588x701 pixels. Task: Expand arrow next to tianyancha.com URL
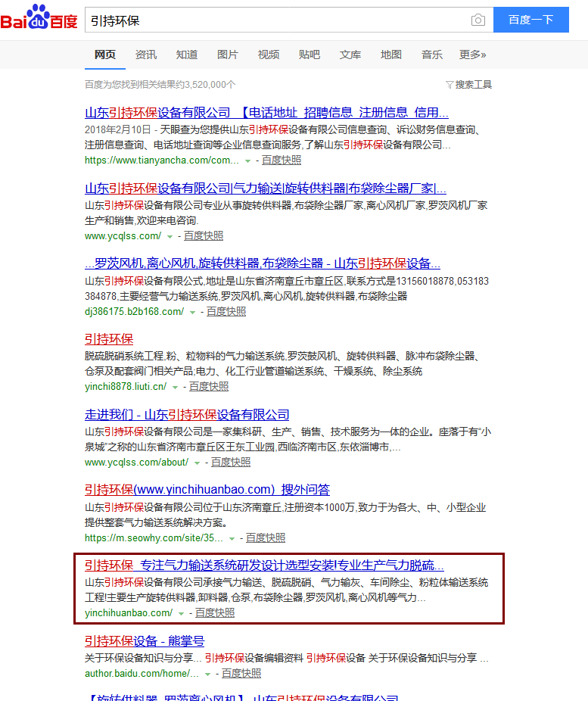click(x=247, y=161)
